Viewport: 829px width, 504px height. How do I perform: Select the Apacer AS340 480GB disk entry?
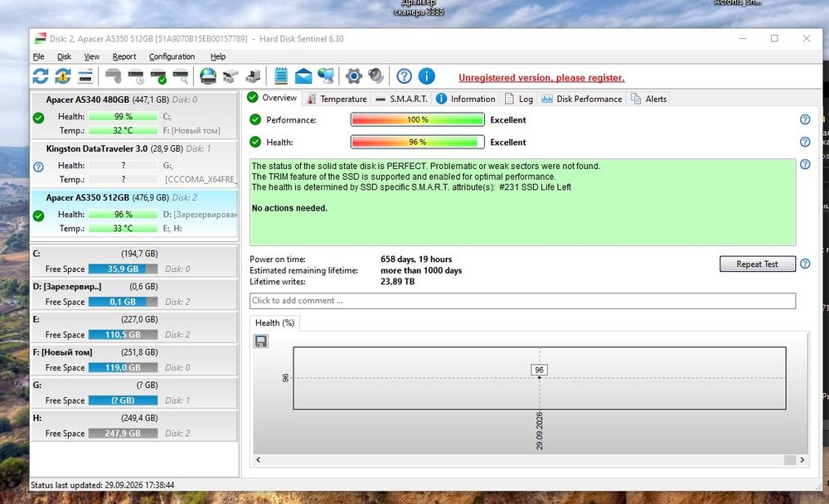pyautogui.click(x=134, y=114)
